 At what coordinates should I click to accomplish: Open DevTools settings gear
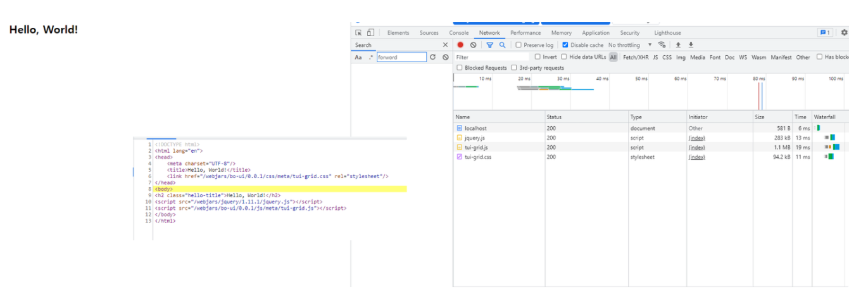coord(845,33)
